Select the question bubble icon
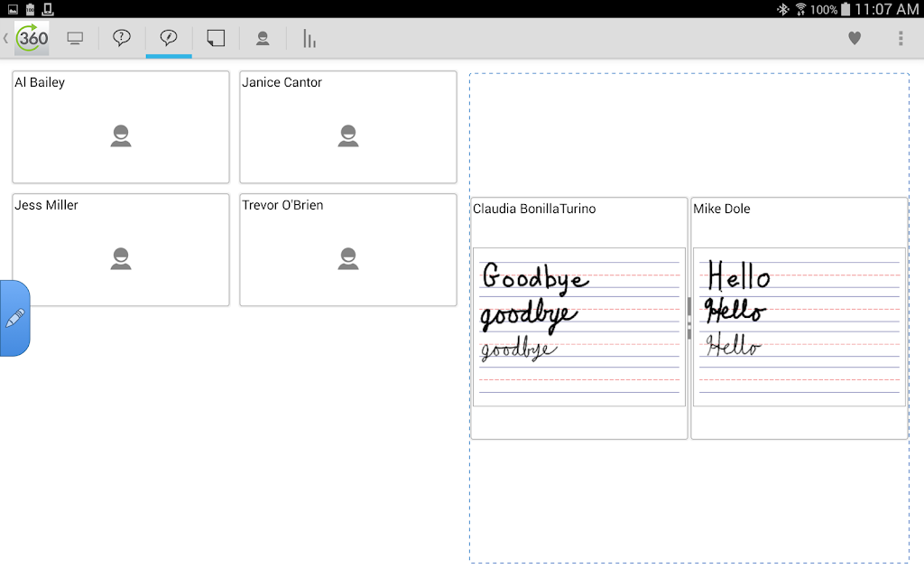Image resolution: width=924 pixels, height=578 pixels. [x=122, y=38]
